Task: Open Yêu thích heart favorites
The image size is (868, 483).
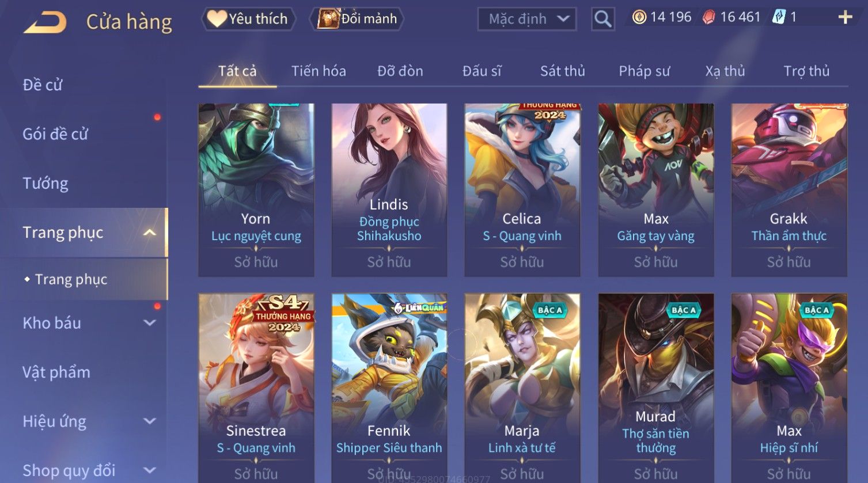Action: pyautogui.click(x=248, y=19)
